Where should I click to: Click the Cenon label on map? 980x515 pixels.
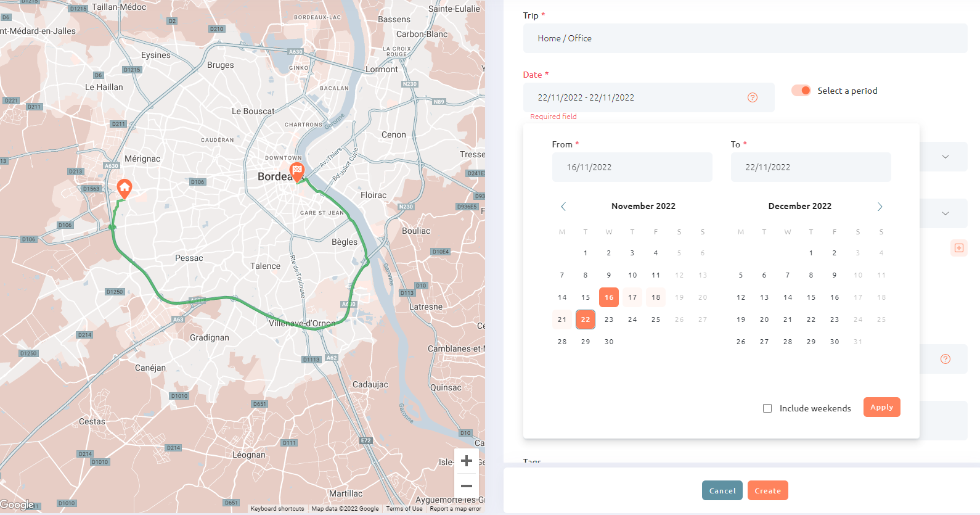click(394, 134)
